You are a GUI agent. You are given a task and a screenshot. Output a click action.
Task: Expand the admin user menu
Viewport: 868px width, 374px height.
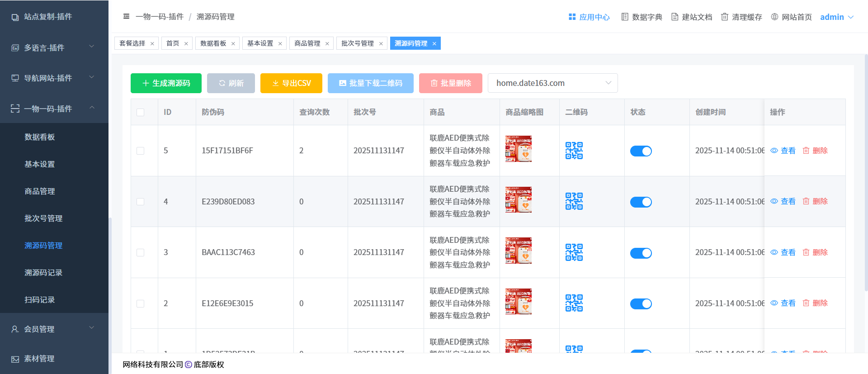[837, 17]
